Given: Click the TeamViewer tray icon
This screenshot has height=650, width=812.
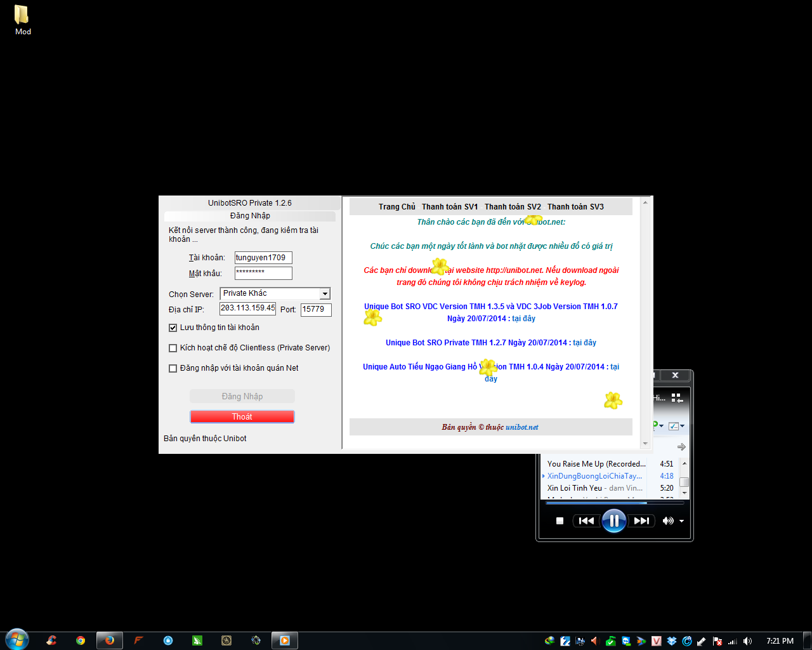Looking at the screenshot, I should tap(626, 641).
